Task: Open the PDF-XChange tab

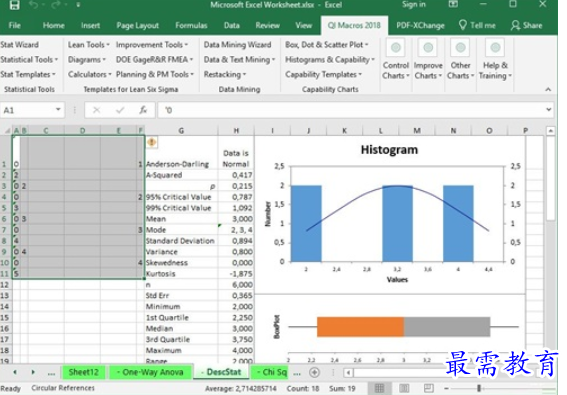Action: 420,25
